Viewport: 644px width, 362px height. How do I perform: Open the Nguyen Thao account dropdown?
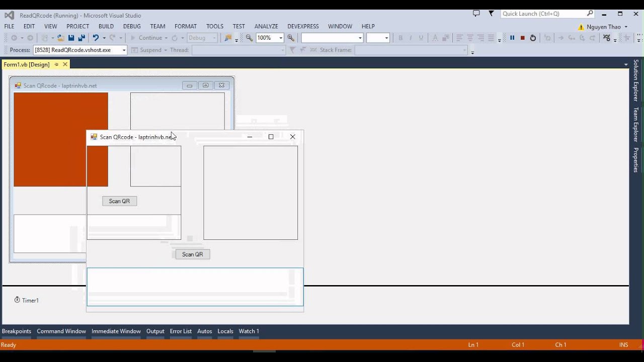click(626, 27)
